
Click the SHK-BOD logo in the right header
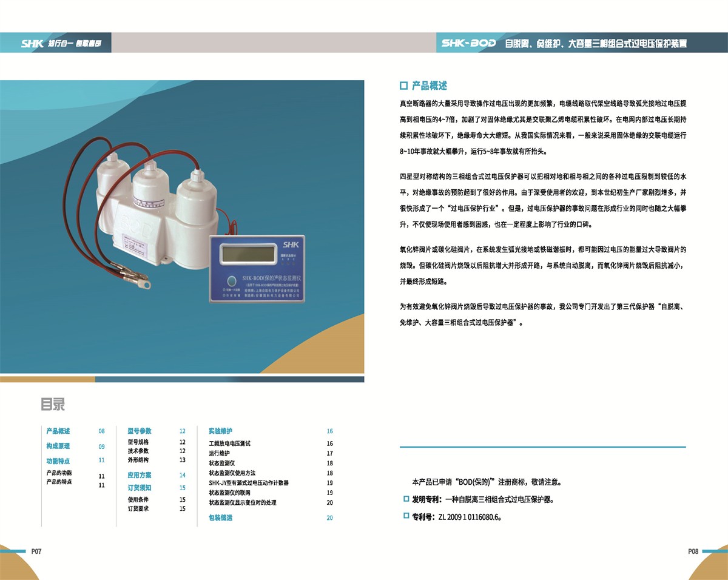click(x=469, y=44)
